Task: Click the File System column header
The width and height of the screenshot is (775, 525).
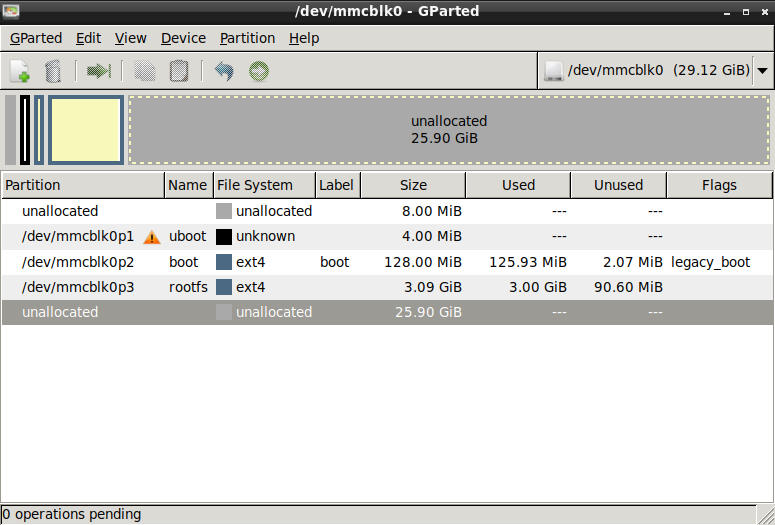Action: [x=255, y=185]
